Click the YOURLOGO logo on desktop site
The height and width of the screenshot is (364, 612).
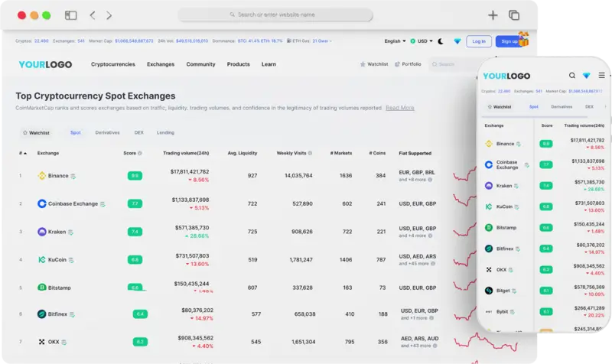tap(45, 64)
